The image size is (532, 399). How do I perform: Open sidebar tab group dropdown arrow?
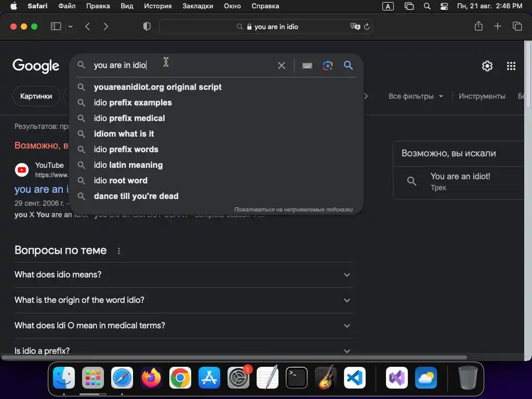click(x=71, y=26)
